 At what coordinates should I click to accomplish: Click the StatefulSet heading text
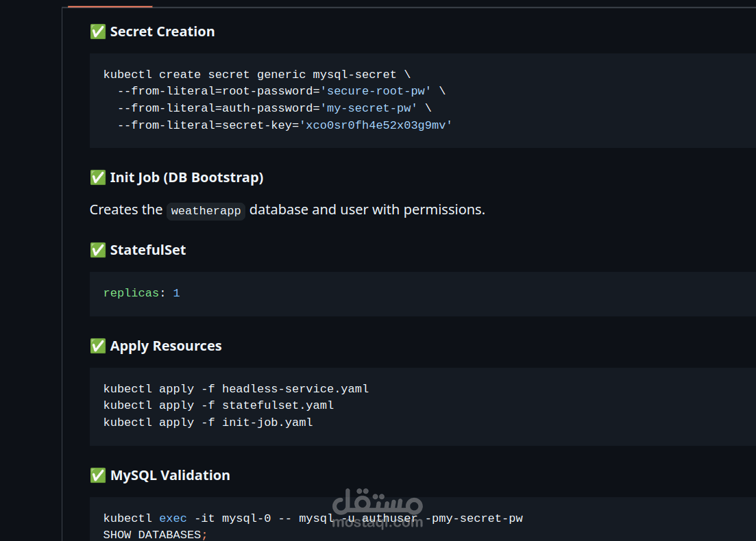[x=148, y=250]
